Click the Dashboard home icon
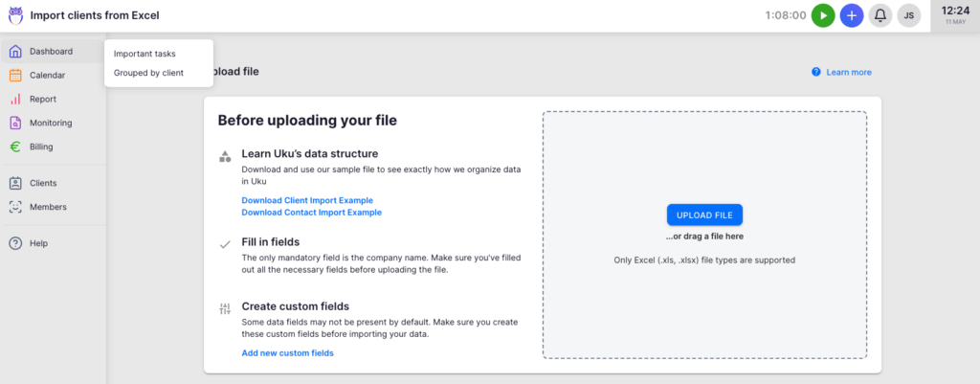The height and width of the screenshot is (384, 980). point(15,52)
